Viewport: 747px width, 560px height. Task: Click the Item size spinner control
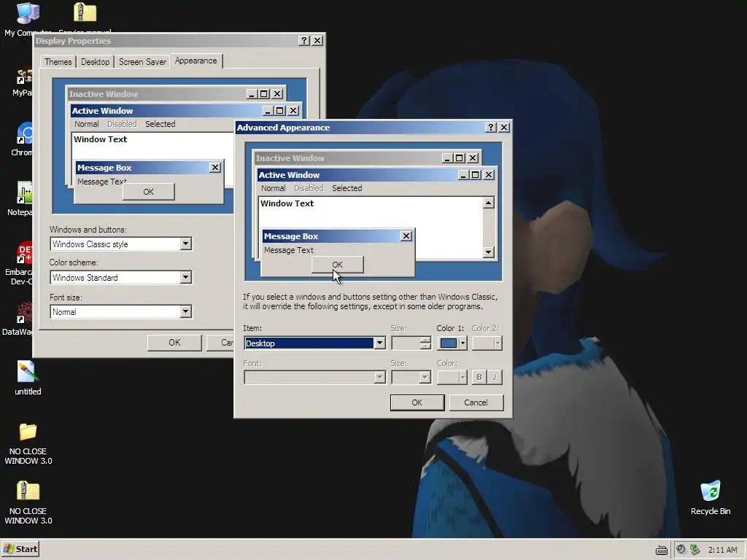point(425,343)
